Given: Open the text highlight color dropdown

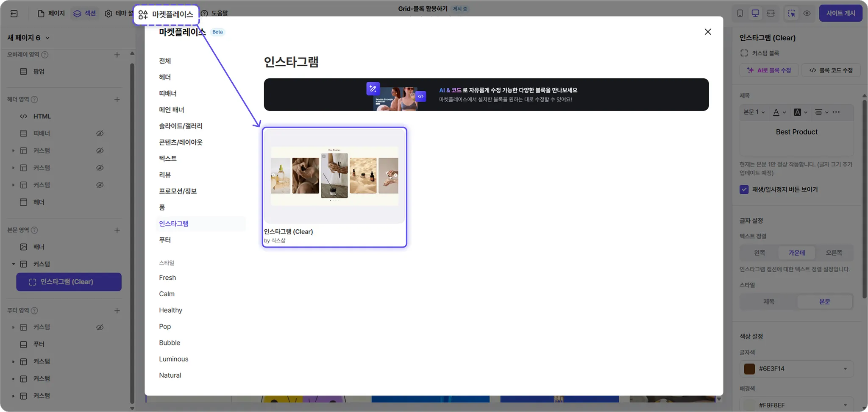Looking at the screenshot, I should [x=801, y=112].
